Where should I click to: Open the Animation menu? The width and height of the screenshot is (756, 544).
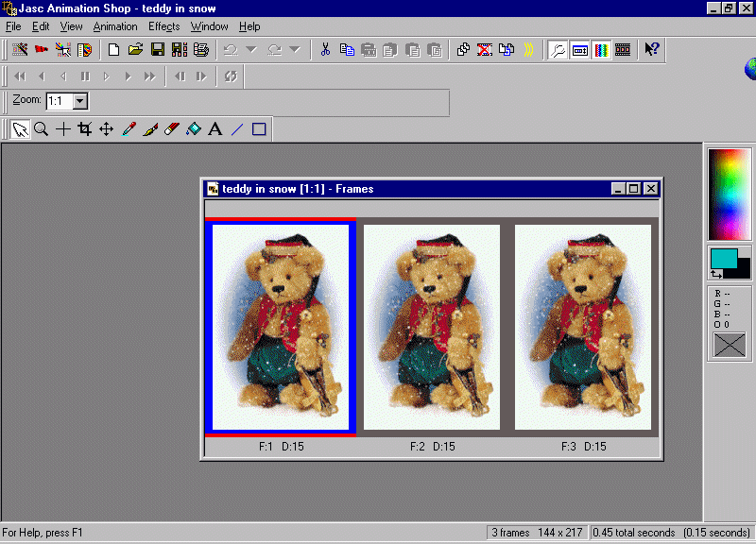click(x=115, y=26)
